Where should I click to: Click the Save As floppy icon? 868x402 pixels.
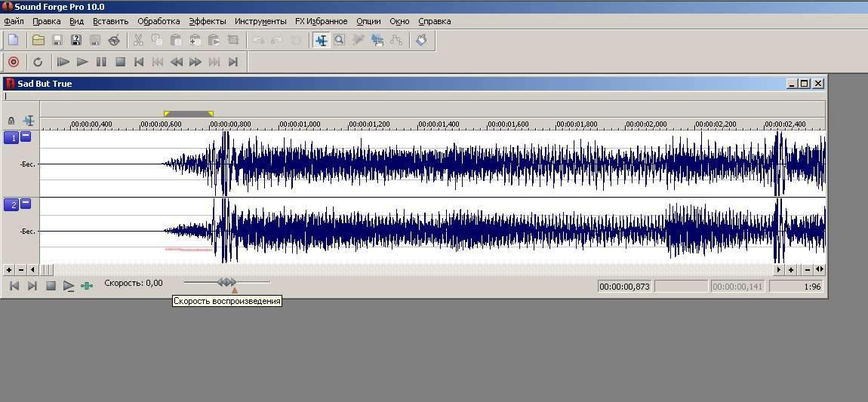[76, 40]
